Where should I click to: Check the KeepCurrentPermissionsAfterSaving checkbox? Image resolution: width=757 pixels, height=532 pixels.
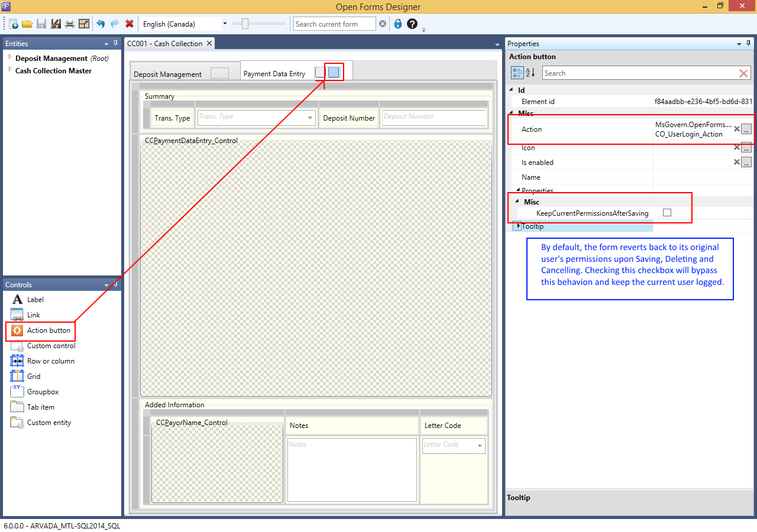pos(667,213)
